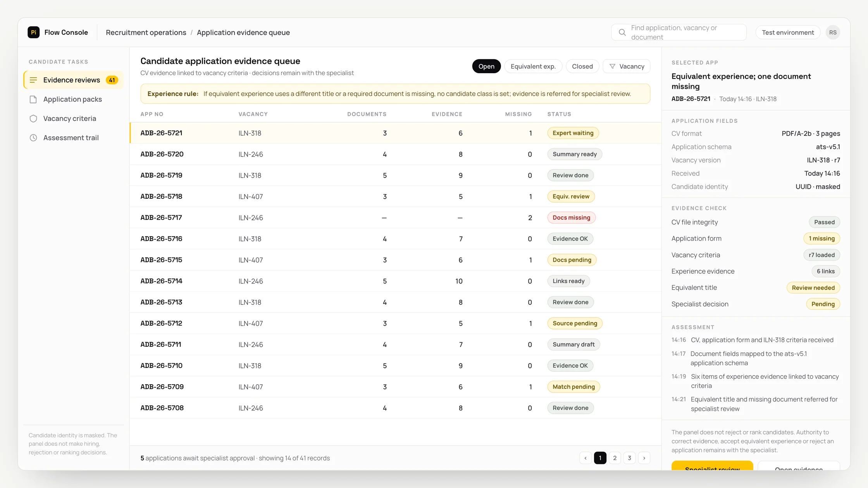This screenshot has height=488, width=868.
Task: Click Recruitment operations breadcrumb link
Action: [x=146, y=33]
